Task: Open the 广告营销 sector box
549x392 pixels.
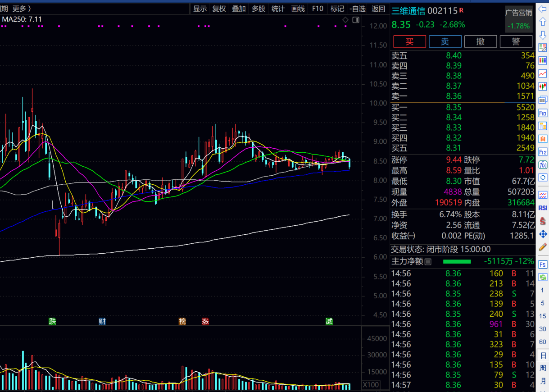Action: pos(519,19)
